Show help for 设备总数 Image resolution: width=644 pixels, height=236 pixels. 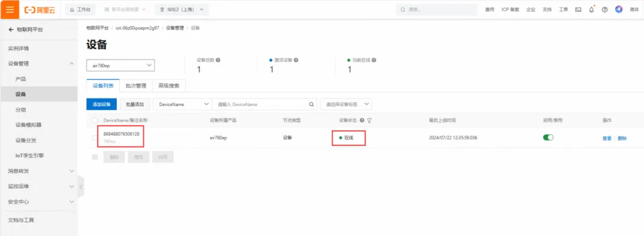[218, 60]
